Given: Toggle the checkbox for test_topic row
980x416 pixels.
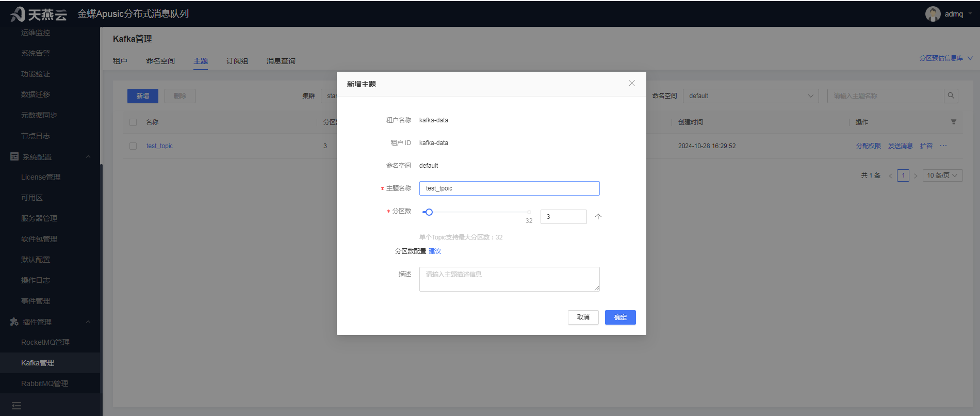Looking at the screenshot, I should coord(133,146).
